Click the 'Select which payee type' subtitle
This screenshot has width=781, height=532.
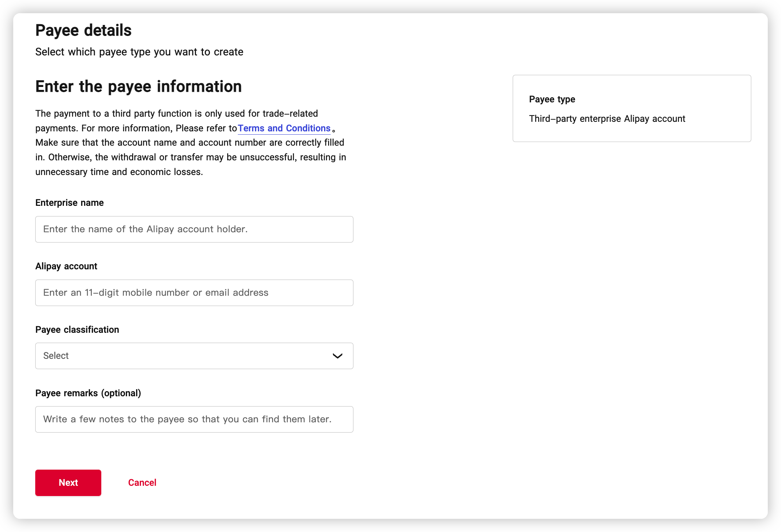[x=139, y=52]
